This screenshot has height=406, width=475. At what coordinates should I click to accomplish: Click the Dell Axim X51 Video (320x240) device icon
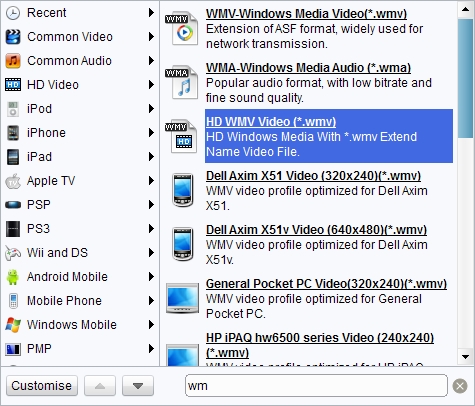coord(182,190)
